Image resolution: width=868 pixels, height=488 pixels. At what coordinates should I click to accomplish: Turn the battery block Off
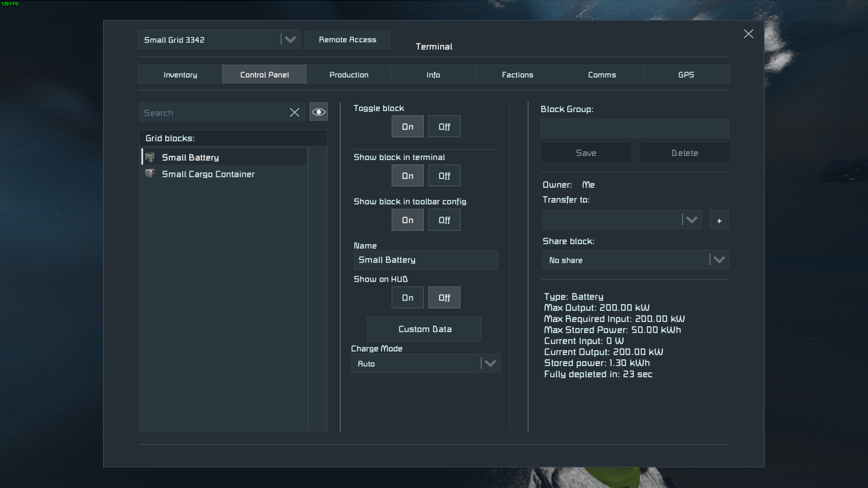coord(444,127)
